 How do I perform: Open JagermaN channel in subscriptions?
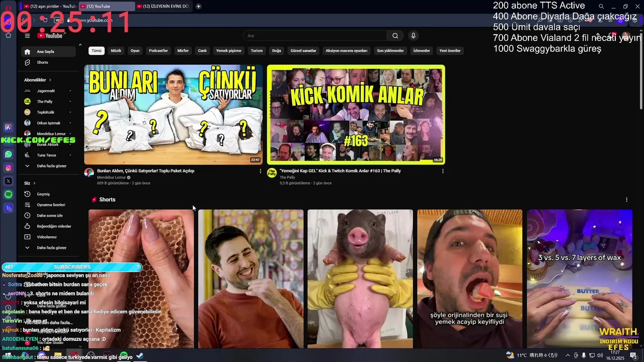[49, 91]
